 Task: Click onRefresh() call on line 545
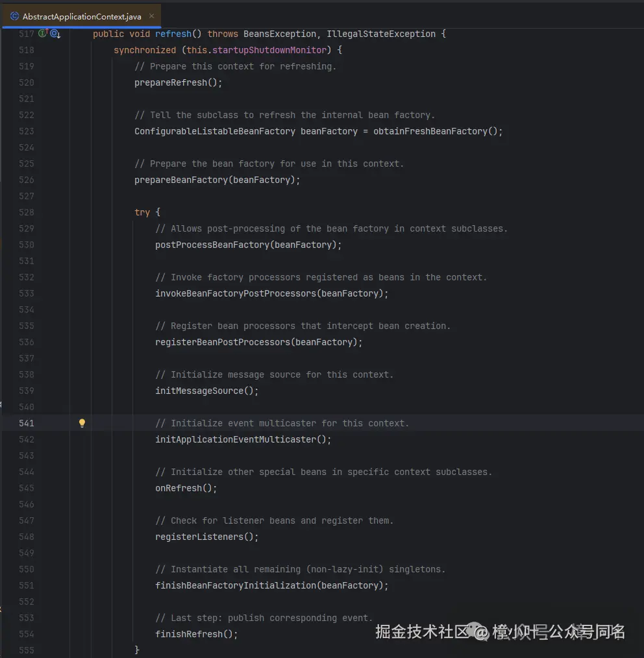(186, 489)
